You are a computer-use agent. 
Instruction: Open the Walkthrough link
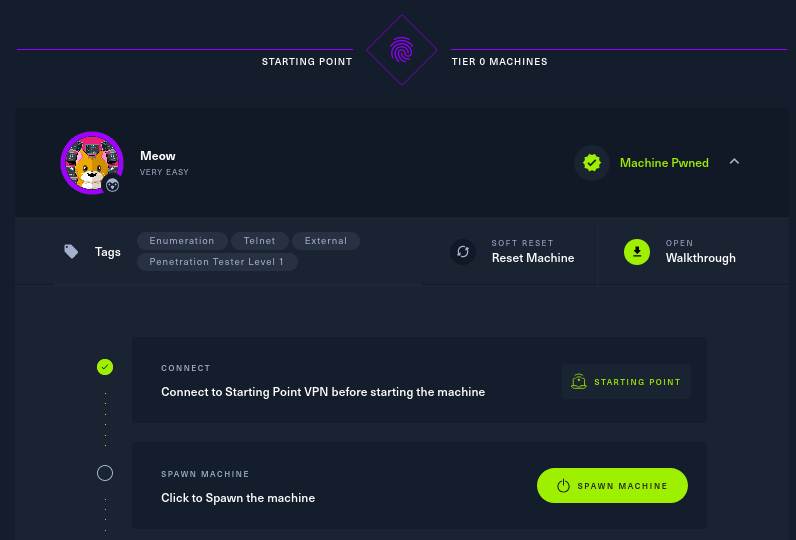pos(700,258)
